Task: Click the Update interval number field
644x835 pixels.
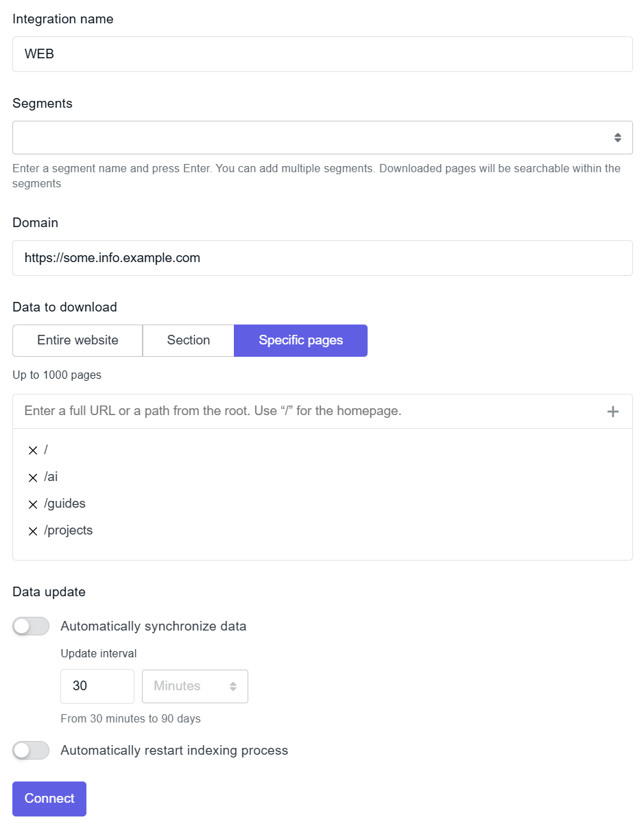Action: (97, 686)
